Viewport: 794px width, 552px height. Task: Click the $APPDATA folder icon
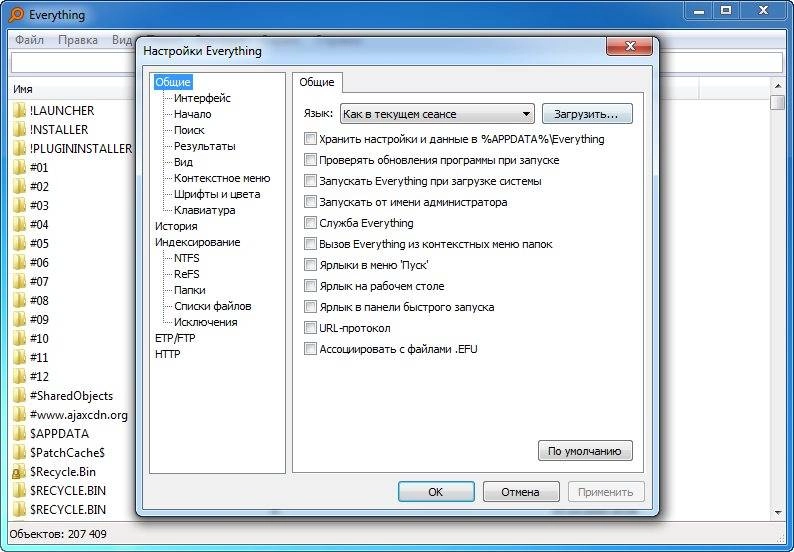[19, 433]
